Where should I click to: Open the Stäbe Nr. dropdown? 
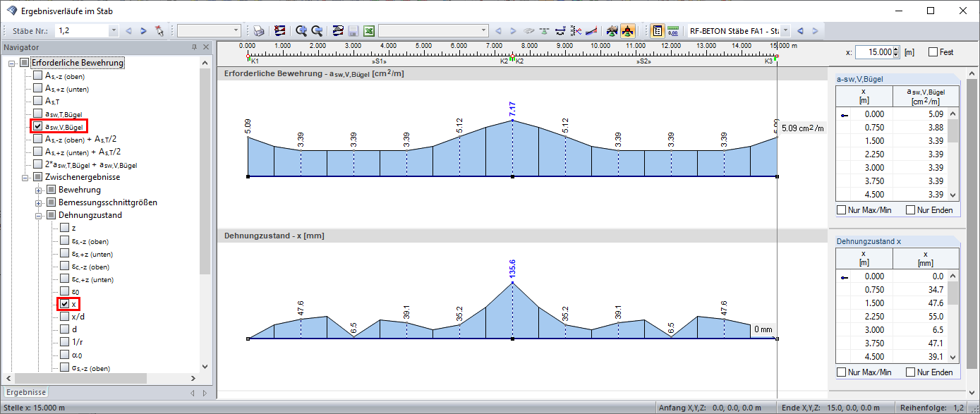coord(113,30)
